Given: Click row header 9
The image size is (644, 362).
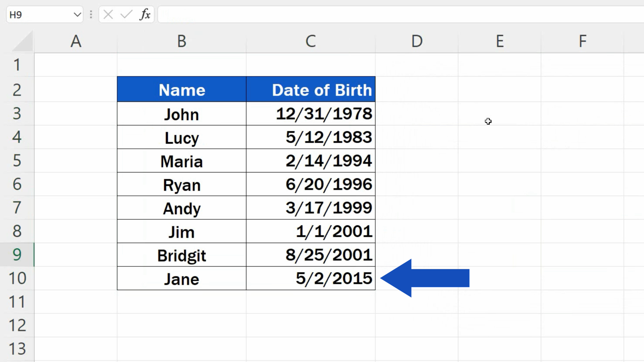Looking at the screenshot, I should 17,255.
